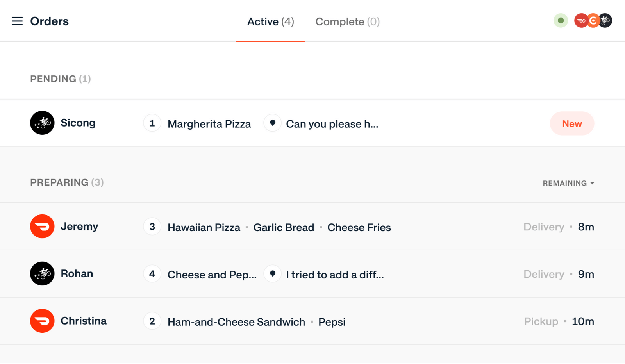Click the item count badge 3
Image resolution: width=625 pixels, height=364 pixels.
pos(152,227)
